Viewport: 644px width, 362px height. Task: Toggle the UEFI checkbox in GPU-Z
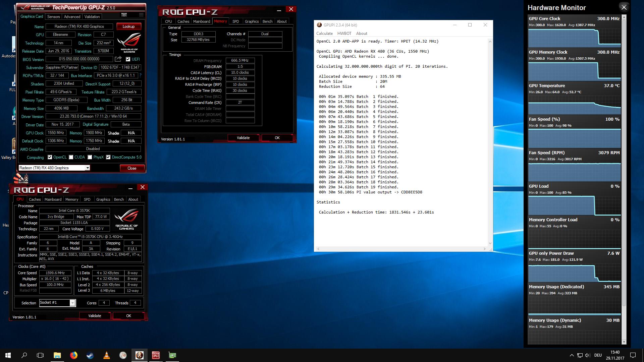(128, 59)
